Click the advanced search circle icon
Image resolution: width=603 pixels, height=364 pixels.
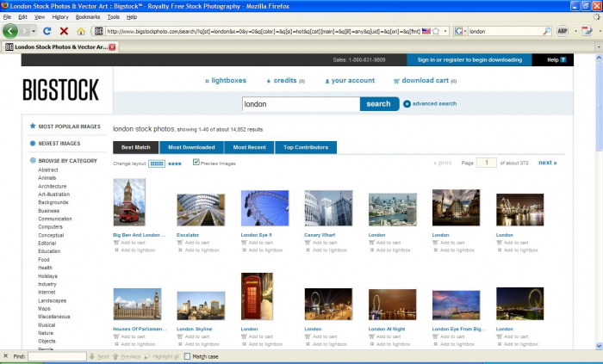point(407,103)
